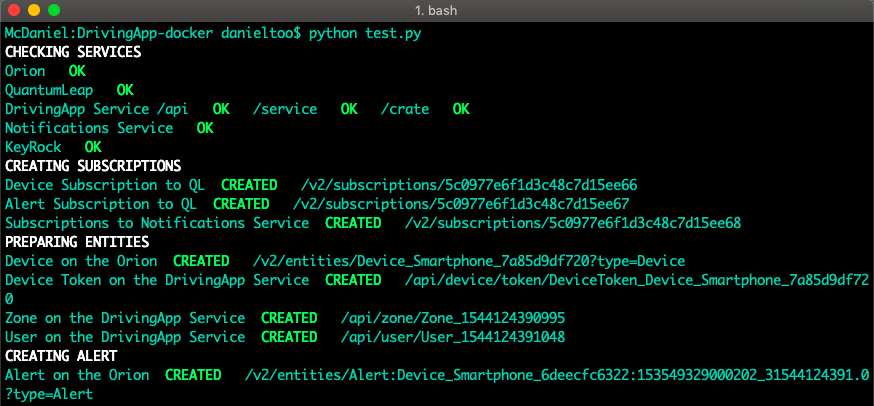Click the "DrivingApp Service /api" text
The width and height of the screenshot is (874, 406).
pyautogui.click(x=97, y=109)
